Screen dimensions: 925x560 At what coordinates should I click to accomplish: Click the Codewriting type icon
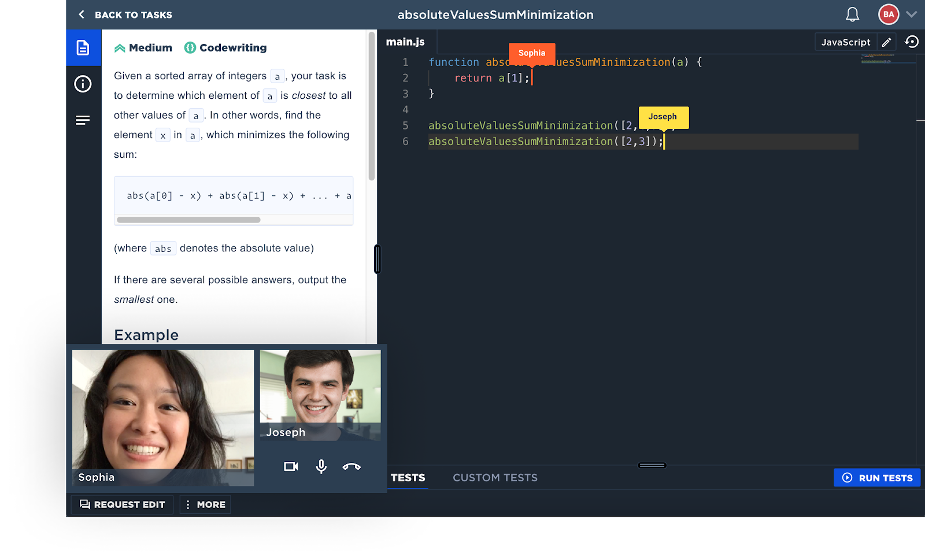[190, 48]
